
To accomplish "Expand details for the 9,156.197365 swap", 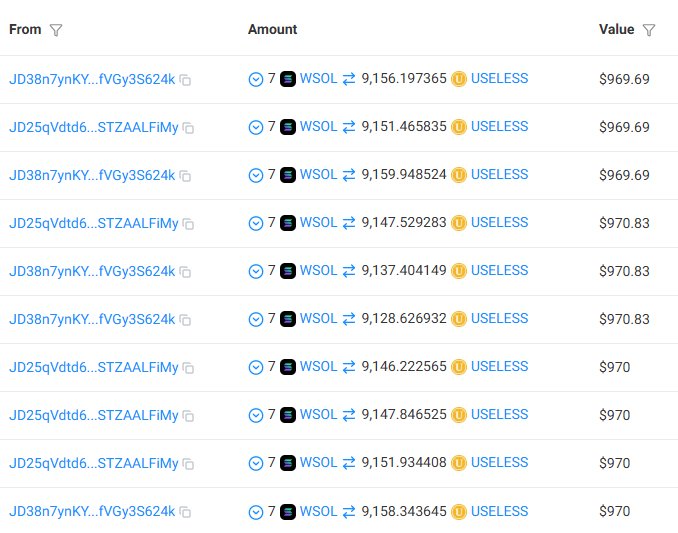I will tap(256, 80).
